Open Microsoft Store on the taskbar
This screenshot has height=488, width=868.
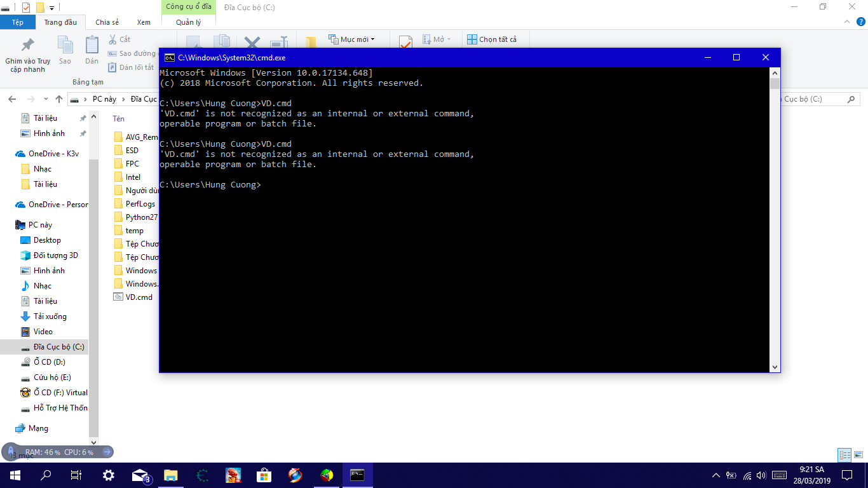[264, 475]
